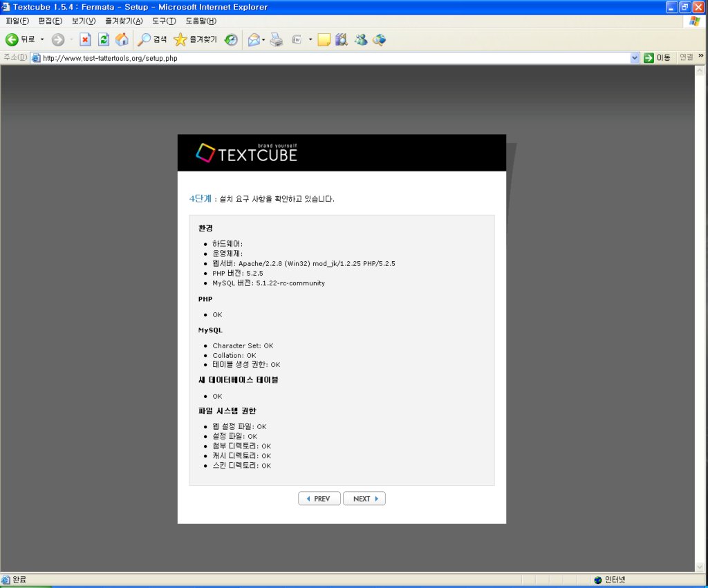Open the 즐겨찾기 favorites toolbar button
This screenshot has width=708, height=588.
point(196,39)
